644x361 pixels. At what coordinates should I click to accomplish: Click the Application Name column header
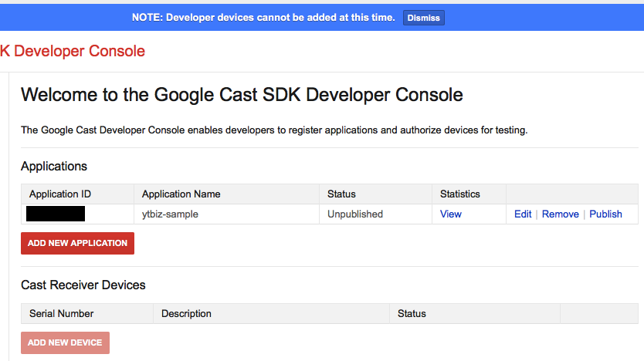[226, 194]
